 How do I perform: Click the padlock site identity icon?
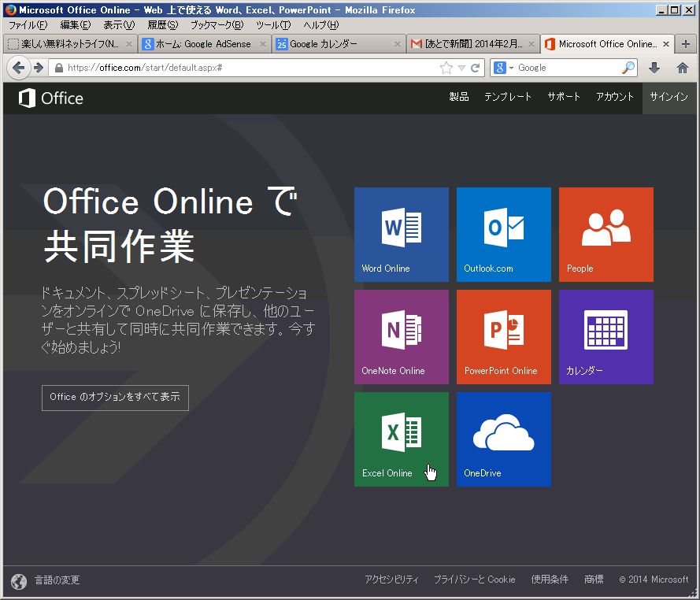pyautogui.click(x=59, y=68)
